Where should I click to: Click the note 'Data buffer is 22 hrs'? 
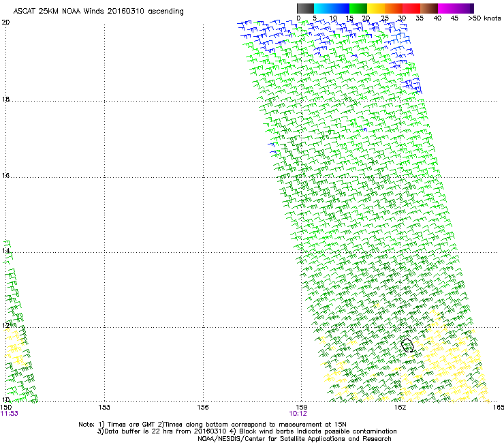[x=140, y=431]
